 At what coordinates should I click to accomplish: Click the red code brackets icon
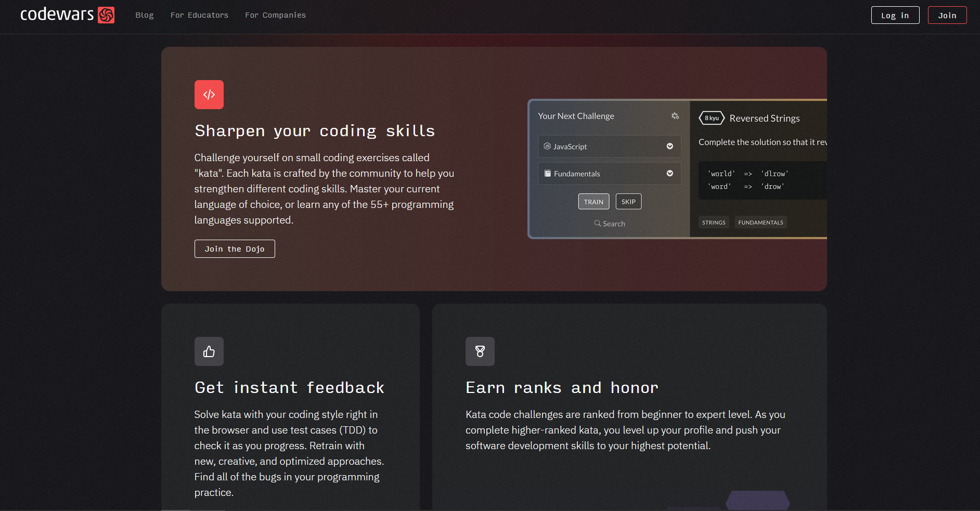click(x=209, y=94)
